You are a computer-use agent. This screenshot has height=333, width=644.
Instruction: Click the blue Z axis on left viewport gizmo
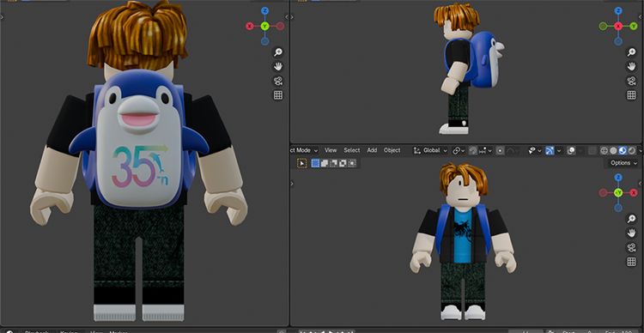265,11
